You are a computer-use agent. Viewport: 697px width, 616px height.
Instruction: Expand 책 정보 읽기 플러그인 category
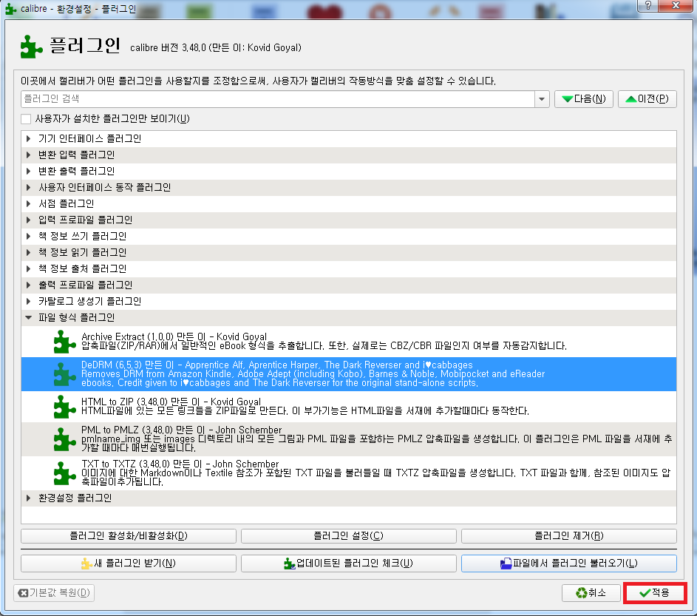28,253
